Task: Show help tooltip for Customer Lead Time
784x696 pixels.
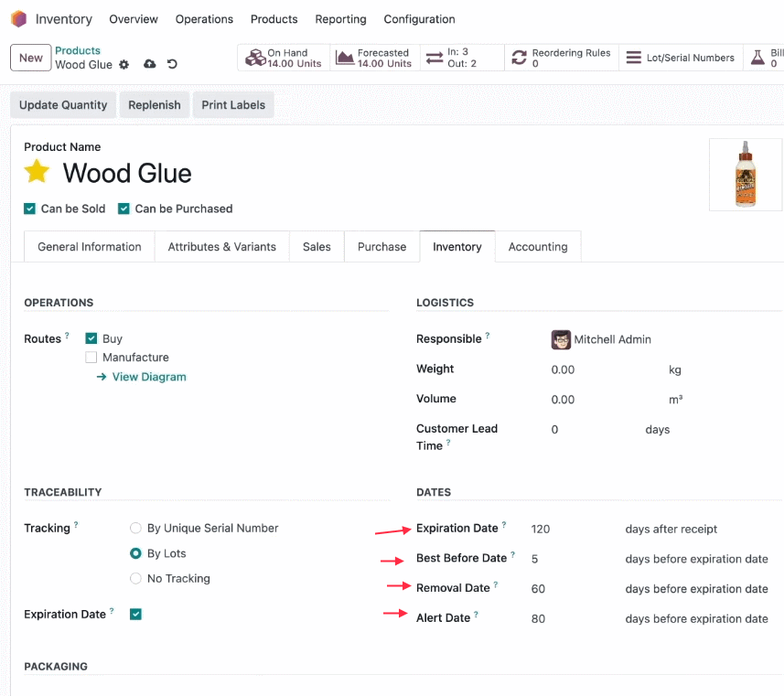Action: [x=448, y=443]
